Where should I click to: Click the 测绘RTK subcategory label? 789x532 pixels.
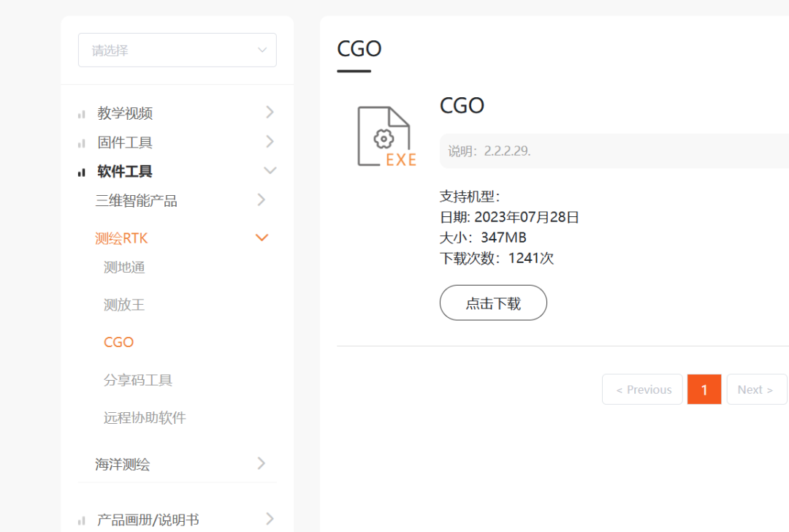[x=121, y=238]
